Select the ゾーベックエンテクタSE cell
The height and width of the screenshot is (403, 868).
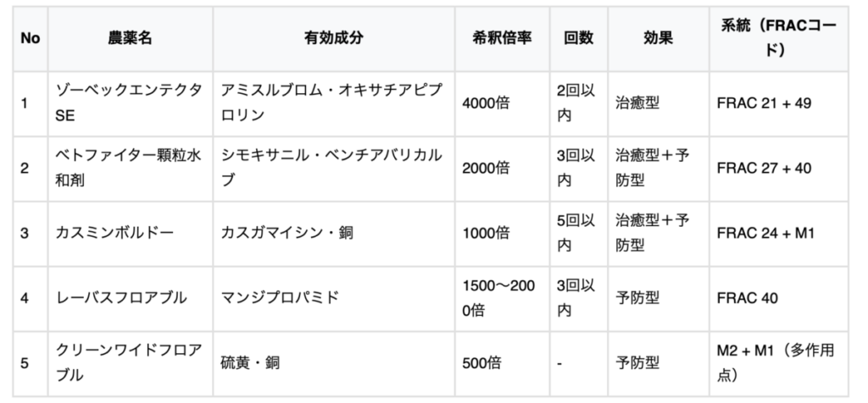[x=130, y=104]
